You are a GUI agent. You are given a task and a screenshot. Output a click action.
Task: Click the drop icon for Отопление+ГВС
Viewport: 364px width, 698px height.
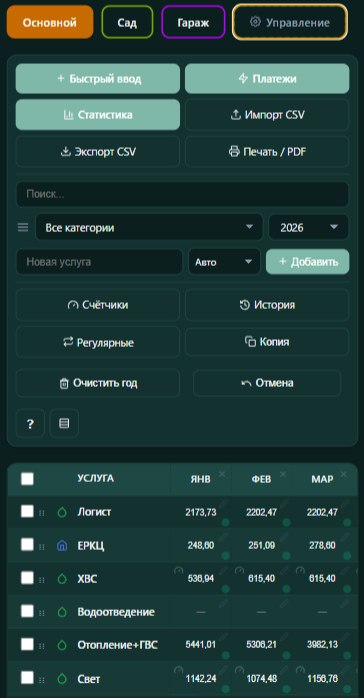pos(62,645)
